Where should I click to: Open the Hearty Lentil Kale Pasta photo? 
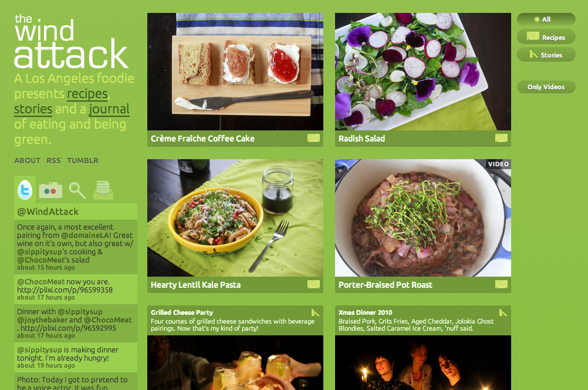coord(235,218)
